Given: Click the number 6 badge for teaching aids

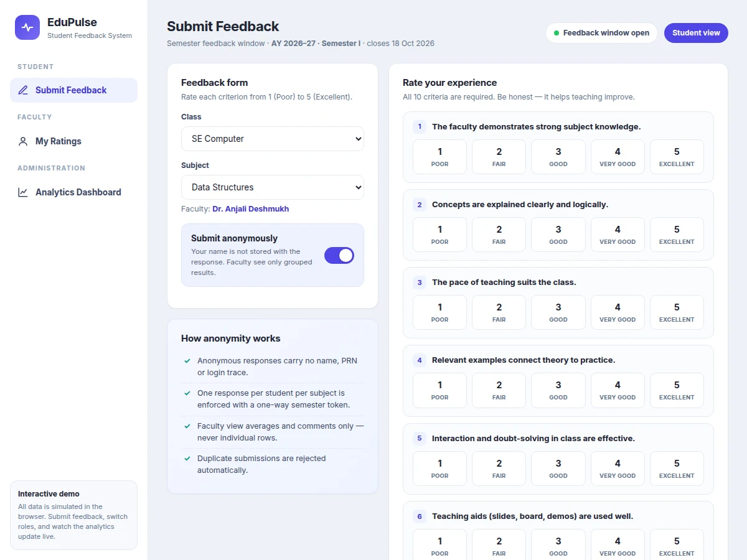Looking at the screenshot, I should 420,516.
